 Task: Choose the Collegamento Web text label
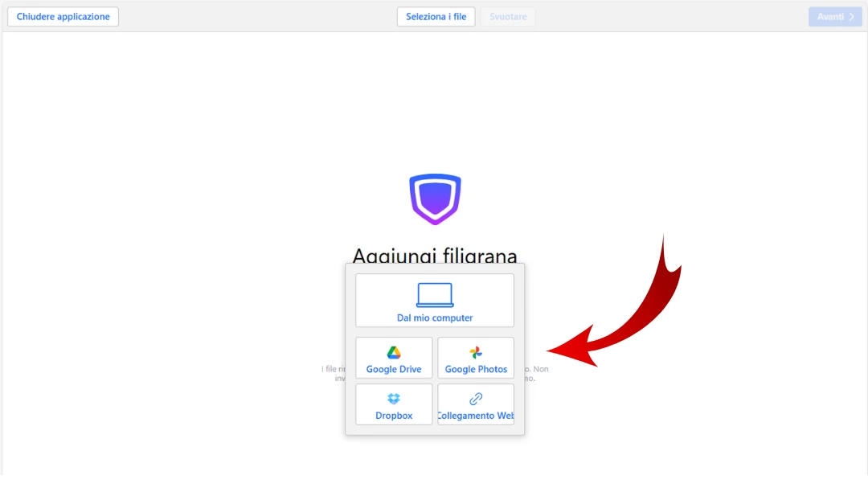(476, 416)
